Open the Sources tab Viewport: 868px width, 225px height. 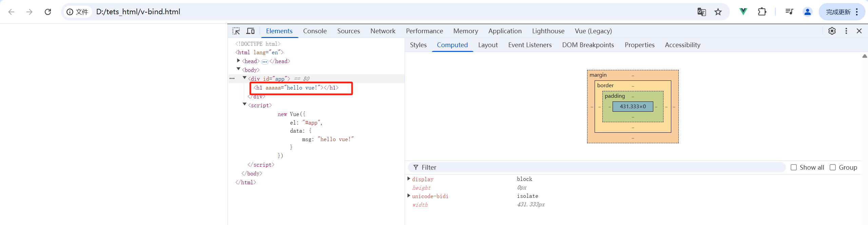tap(348, 31)
